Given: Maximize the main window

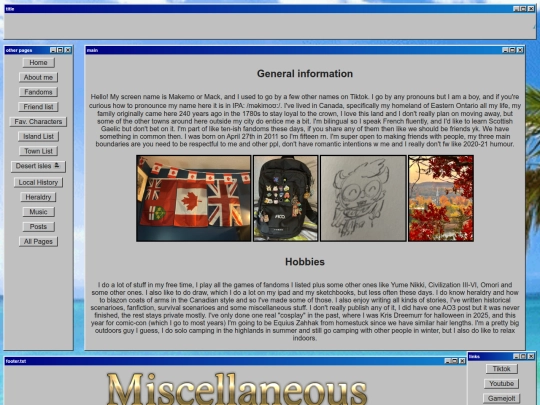Looking at the screenshot, I should (x=512, y=50).
